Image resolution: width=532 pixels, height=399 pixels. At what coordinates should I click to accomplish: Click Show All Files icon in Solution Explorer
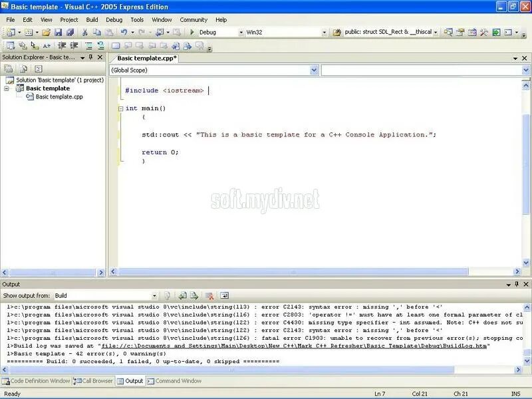tap(23, 69)
